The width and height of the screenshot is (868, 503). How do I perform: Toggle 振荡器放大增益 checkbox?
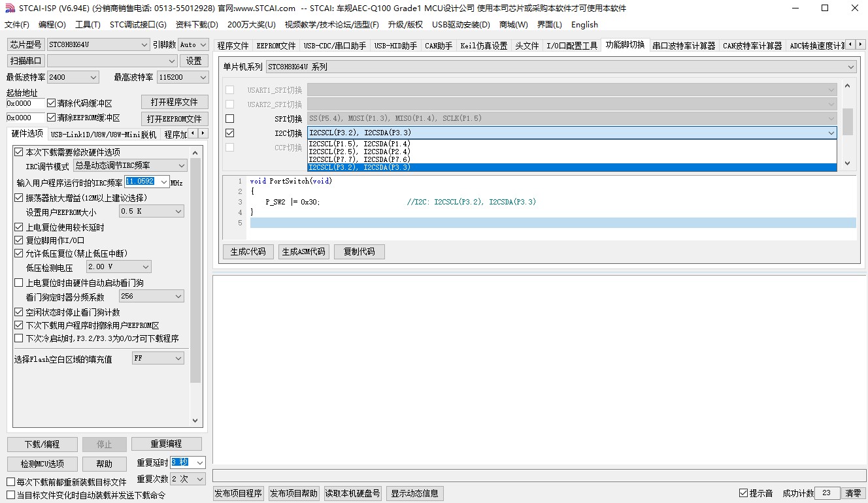click(x=19, y=198)
